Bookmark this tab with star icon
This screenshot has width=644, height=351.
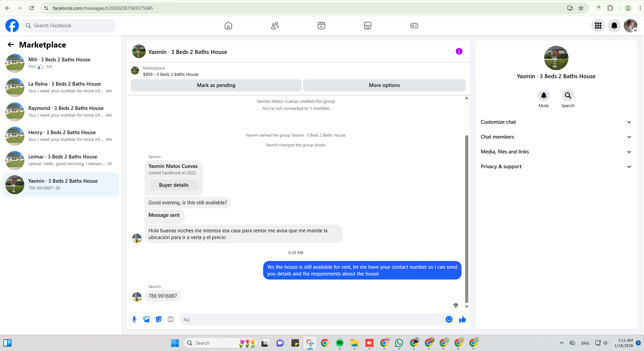[x=581, y=8]
